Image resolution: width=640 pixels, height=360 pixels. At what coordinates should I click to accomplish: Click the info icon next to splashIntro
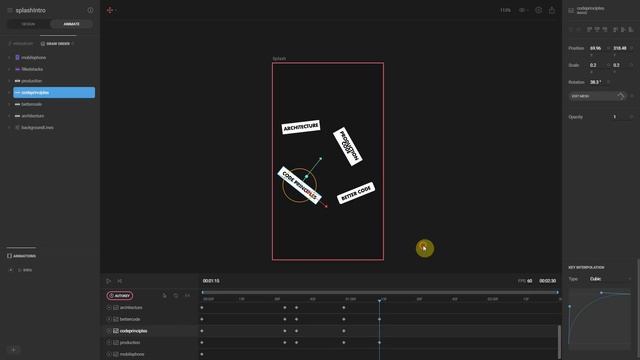(90, 10)
